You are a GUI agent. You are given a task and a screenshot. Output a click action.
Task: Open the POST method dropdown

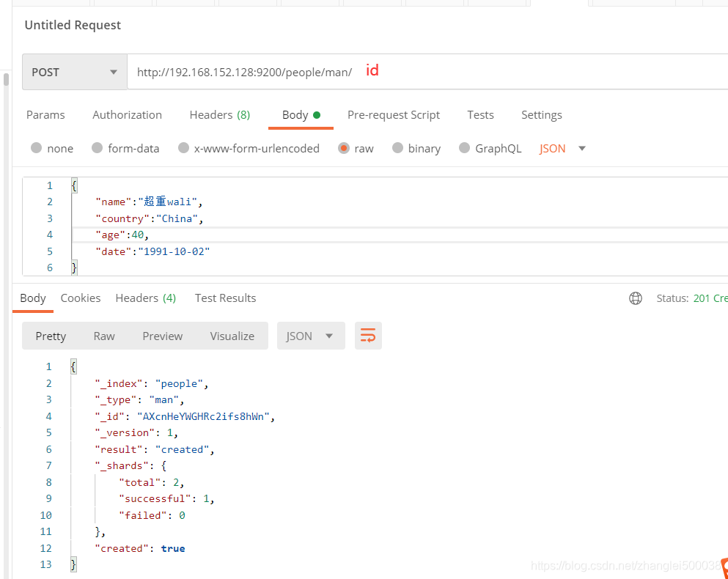click(x=75, y=72)
